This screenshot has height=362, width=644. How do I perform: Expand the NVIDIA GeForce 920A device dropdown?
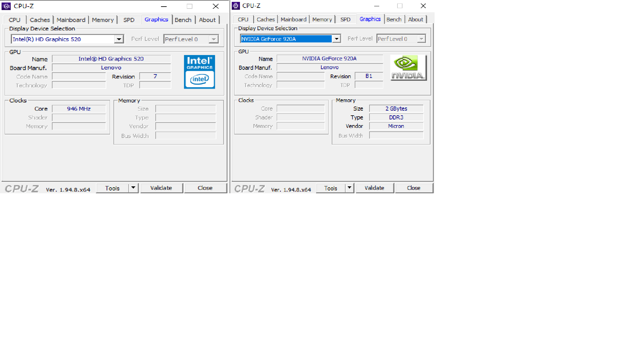[x=336, y=39]
